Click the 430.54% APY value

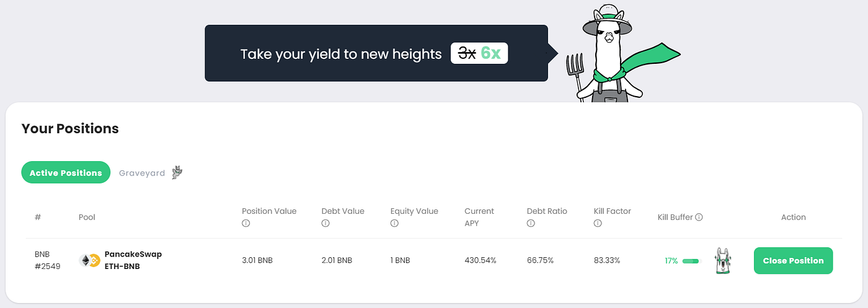[480, 261]
